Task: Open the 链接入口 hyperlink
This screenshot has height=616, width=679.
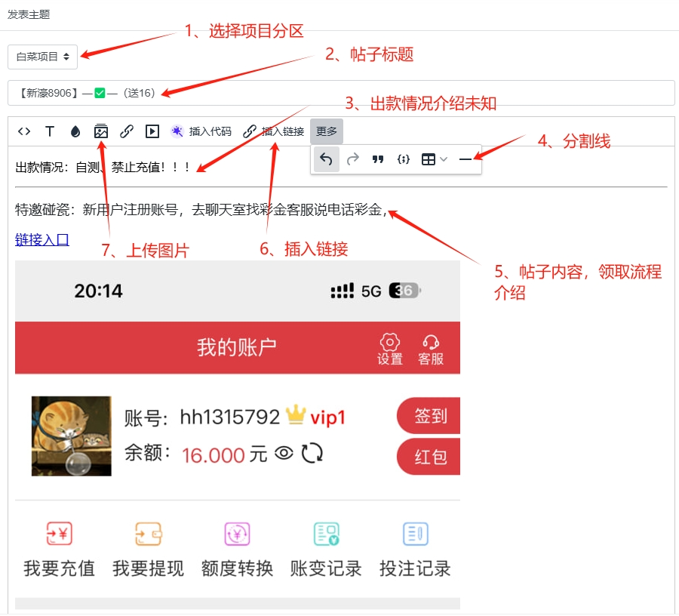Action: [x=42, y=239]
